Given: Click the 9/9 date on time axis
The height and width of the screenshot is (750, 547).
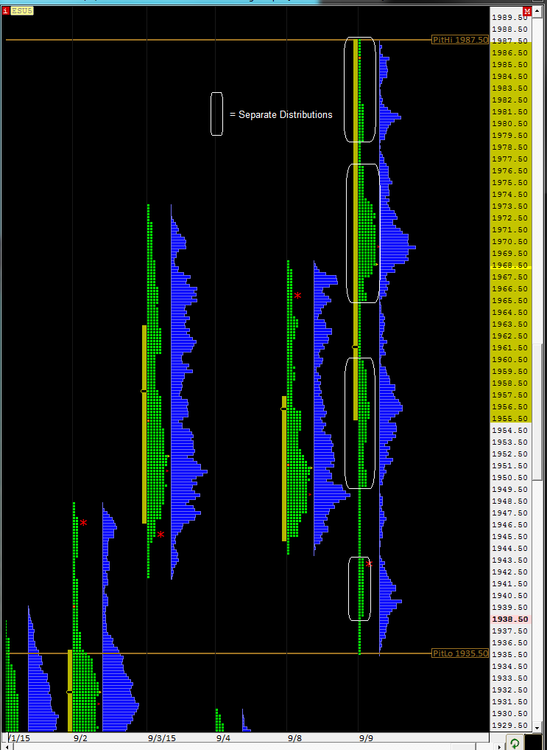Looking at the screenshot, I should click(x=366, y=738).
